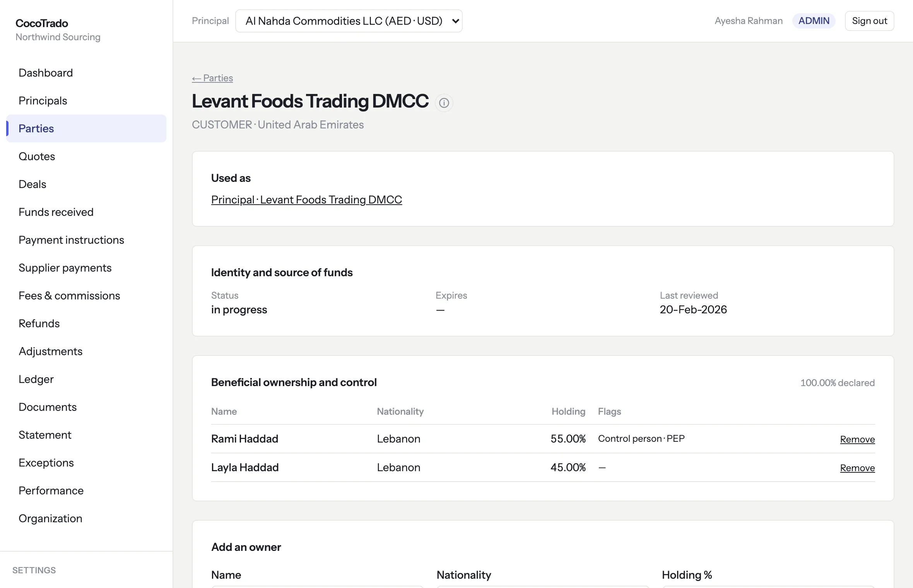Click the Levant Foods Trading DMCC page title
Image resolution: width=913 pixels, height=588 pixels.
point(310,101)
